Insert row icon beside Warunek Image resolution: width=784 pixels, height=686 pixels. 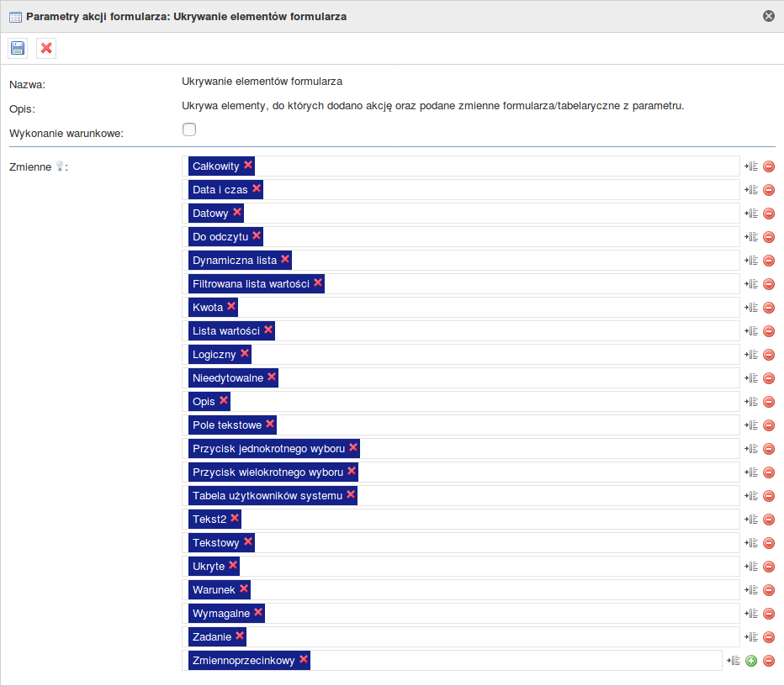tap(751, 590)
